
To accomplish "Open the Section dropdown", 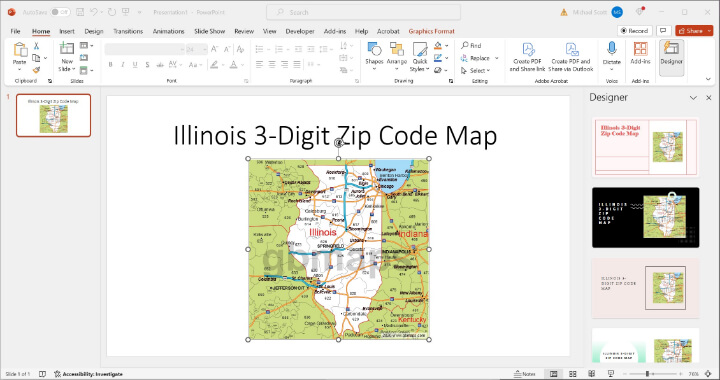I will (x=86, y=70).
